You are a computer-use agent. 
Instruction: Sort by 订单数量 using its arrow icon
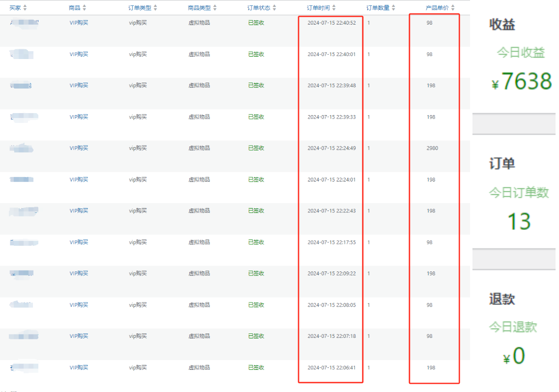tap(393, 8)
